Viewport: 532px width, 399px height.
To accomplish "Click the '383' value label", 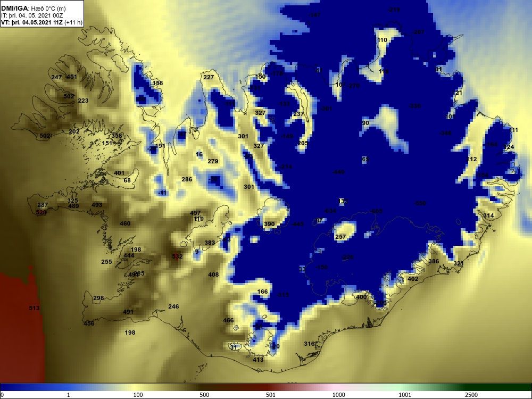I will pyautogui.click(x=210, y=243).
